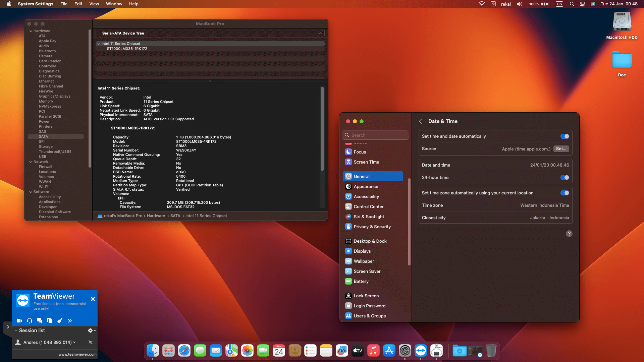644x362 pixels.
Task: Open the View menu
Action: pyautogui.click(x=94, y=4)
